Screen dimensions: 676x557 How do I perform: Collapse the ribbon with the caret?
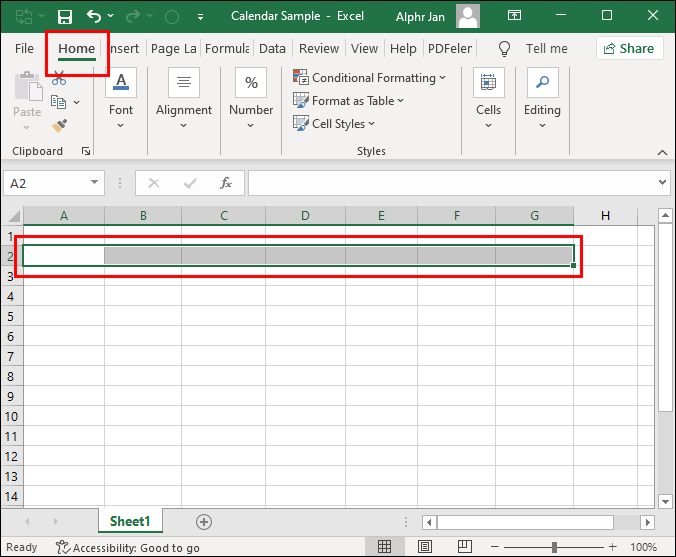663,153
